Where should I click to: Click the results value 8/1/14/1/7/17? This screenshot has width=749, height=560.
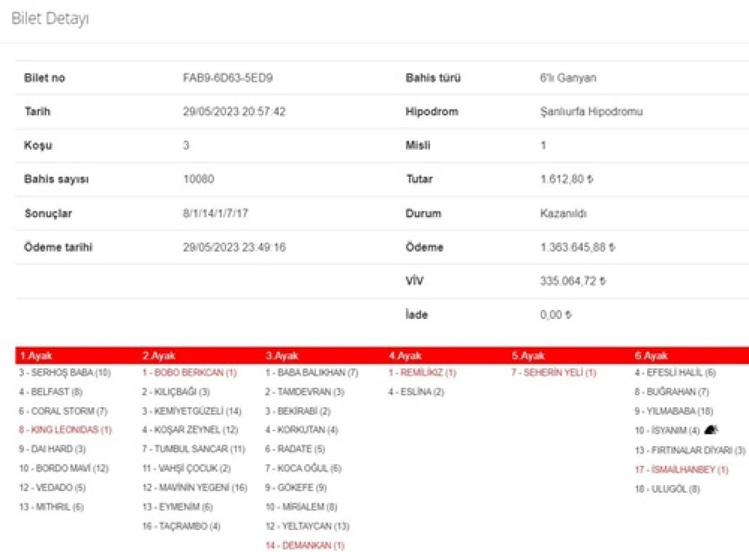click(x=215, y=214)
